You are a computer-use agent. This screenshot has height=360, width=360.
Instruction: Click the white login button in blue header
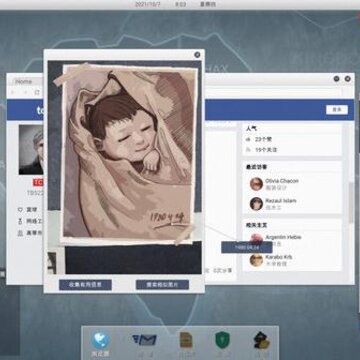pyautogui.click(x=337, y=110)
